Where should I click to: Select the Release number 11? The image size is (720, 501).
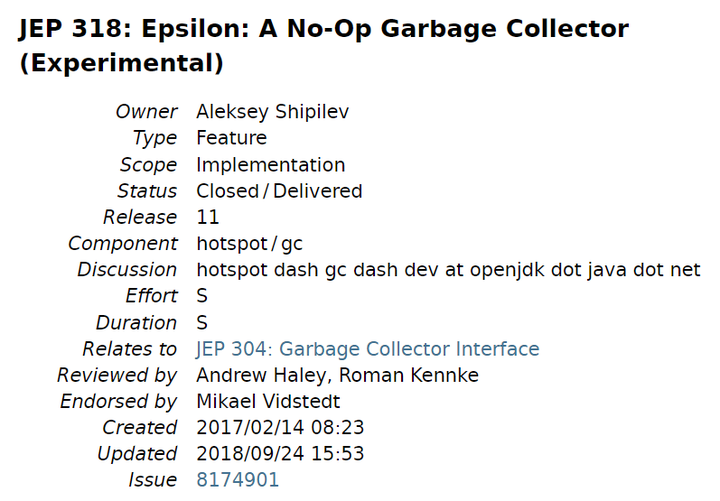tap(208, 217)
